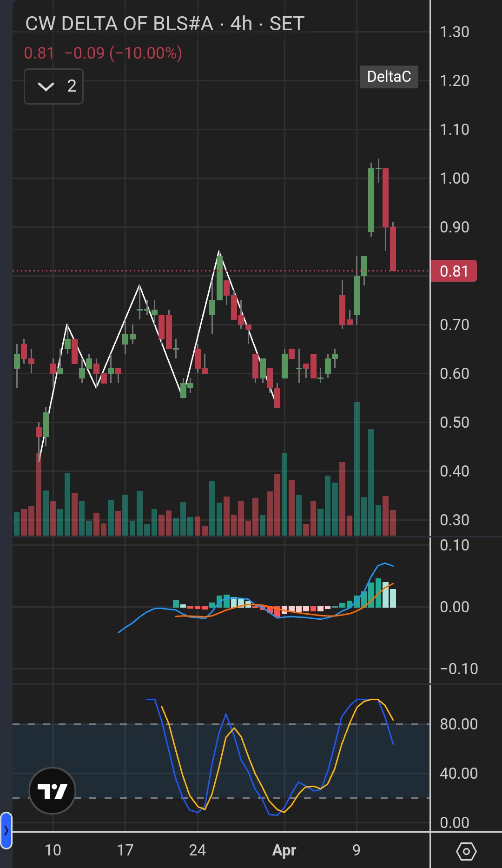Click the price change -0.09 (-10.00%) text

point(123,53)
